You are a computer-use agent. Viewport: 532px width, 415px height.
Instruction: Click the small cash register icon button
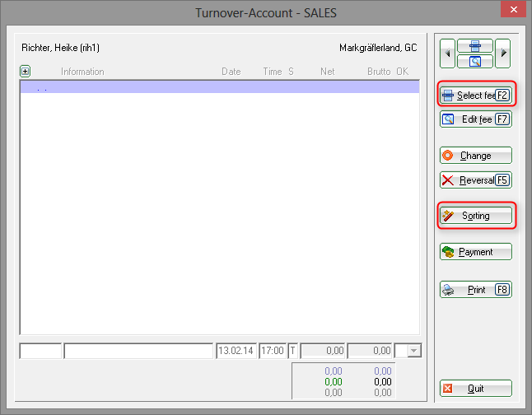(474, 45)
